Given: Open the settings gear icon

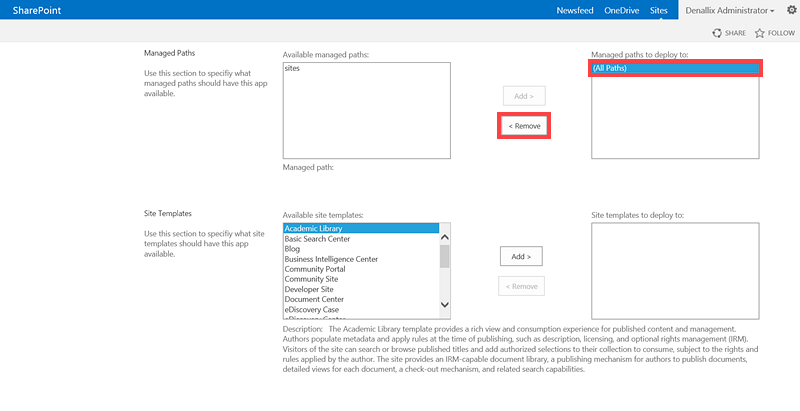Looking at the screenshot, I should pos(791,10).
